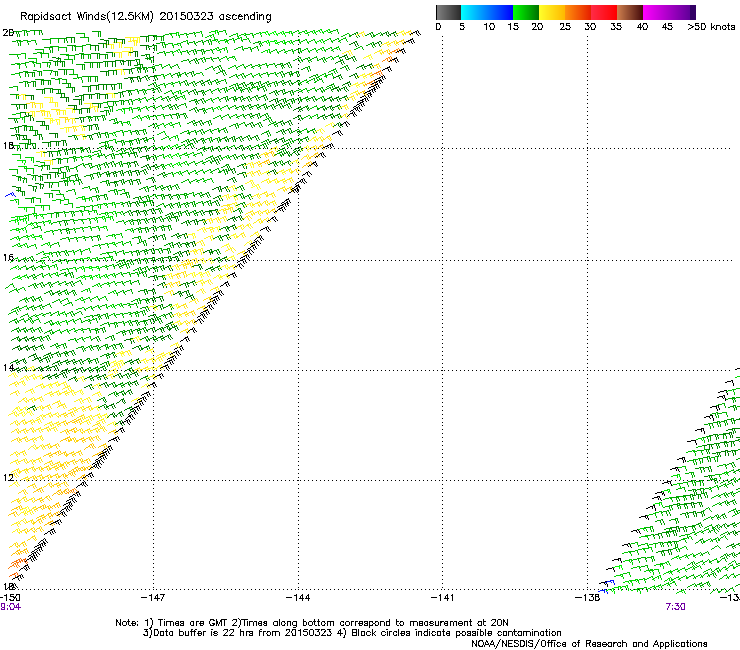Image resolution: width=740 pixels, height=650 pixels.
Task: Click the latitude label '18' on left axis
Action: (x=8, y=145)
